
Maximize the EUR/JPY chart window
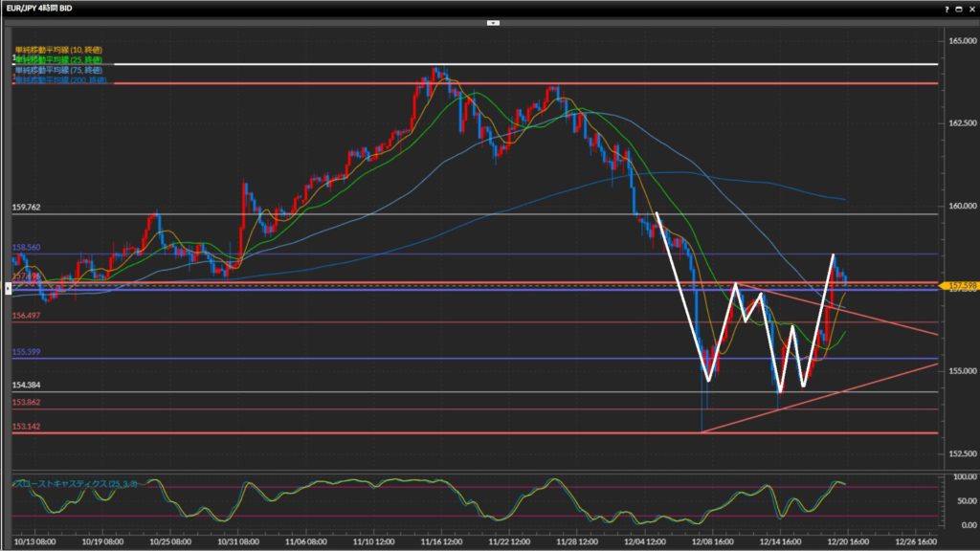[x=959, y=9]
